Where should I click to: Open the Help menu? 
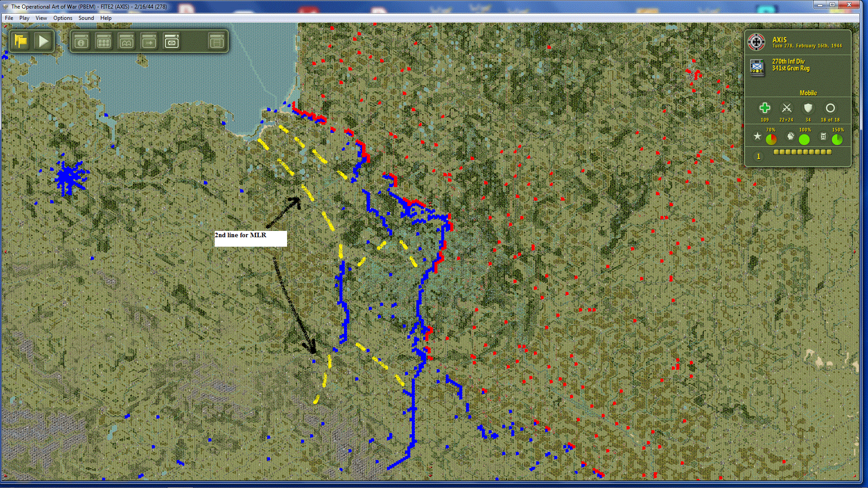point(106,18)
